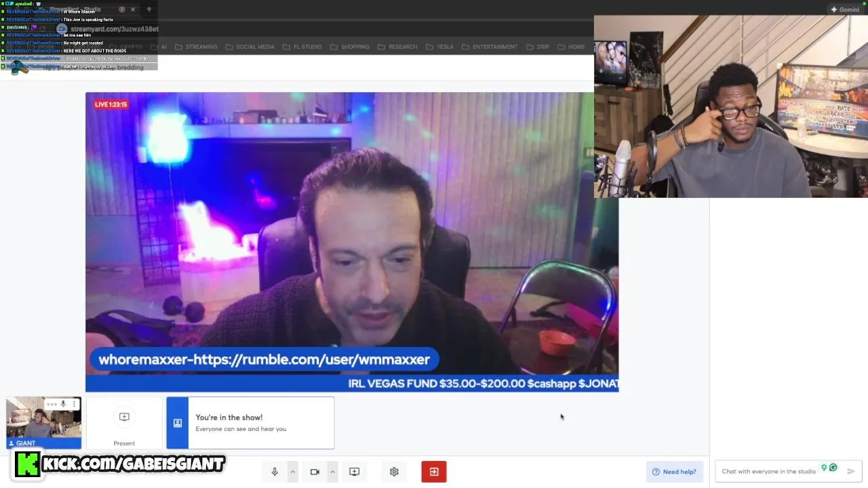Close the StreamYard Studio browser tab
This screenshot has height=488, width=868.
[x=133, y=9]
